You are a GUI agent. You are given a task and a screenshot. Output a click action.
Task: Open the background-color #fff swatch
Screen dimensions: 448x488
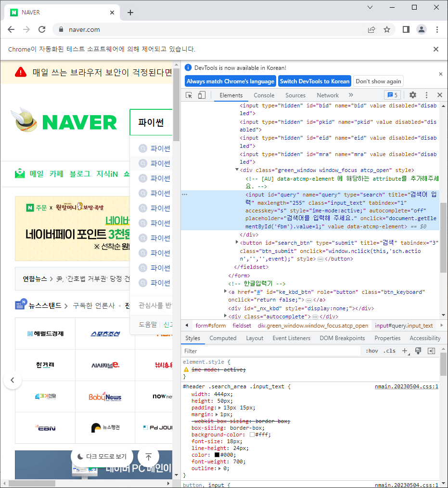click(252, 435)
